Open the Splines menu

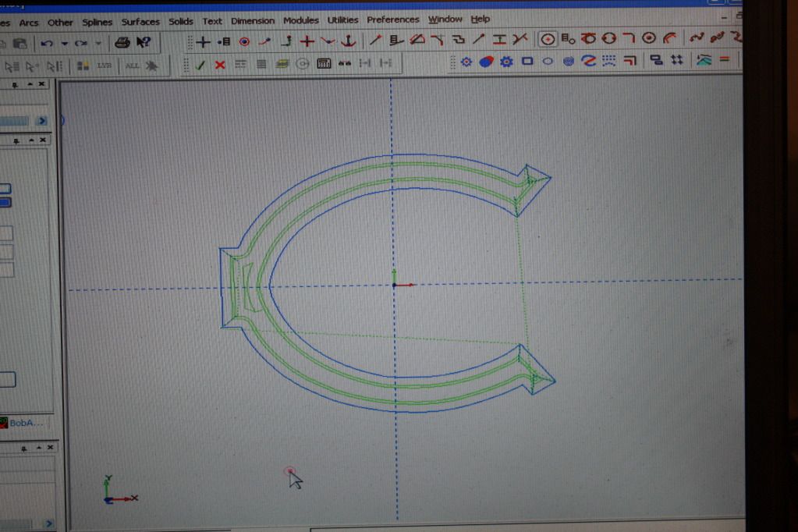point(98,22)
